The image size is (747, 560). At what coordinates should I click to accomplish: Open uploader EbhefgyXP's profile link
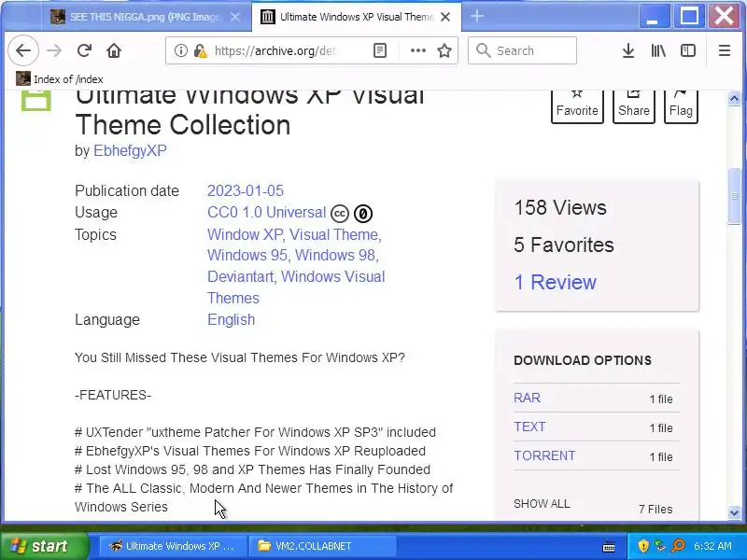coord(130,150)
